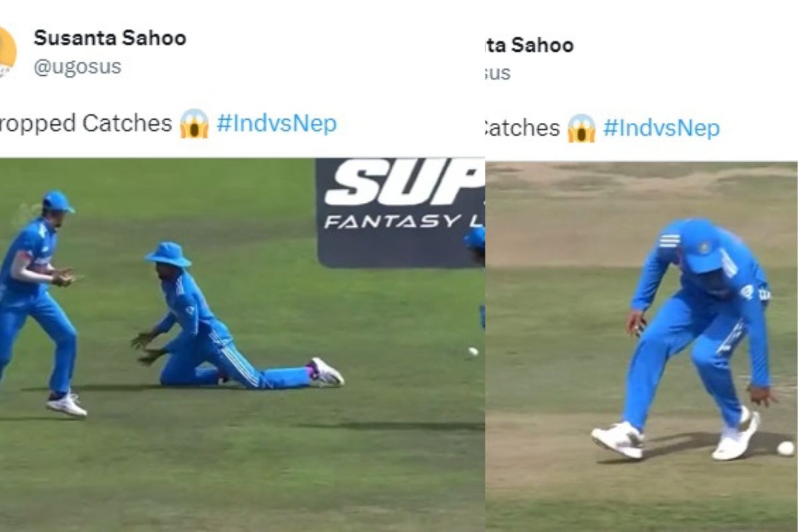Click the bending fielder's blue cap

click(702, 246)
